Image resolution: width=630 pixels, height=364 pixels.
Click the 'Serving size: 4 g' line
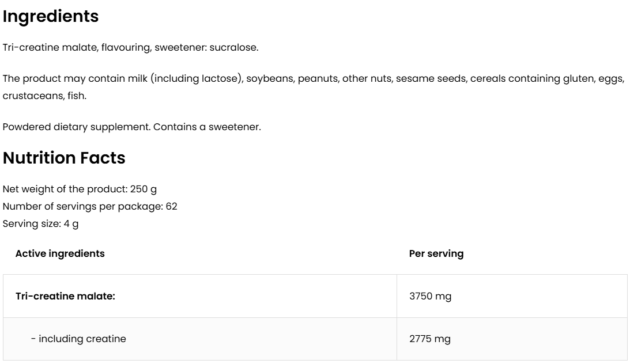point(41,223)
